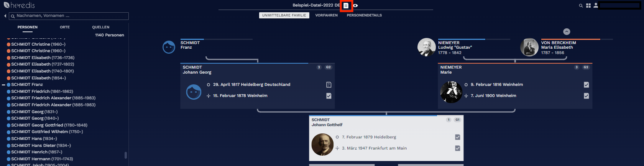Image resolution: width=644 pixels, height=166 pixels.
Task: Click the G2 badge on Marie Niemeyer card
Action: [x=586, y=67]
